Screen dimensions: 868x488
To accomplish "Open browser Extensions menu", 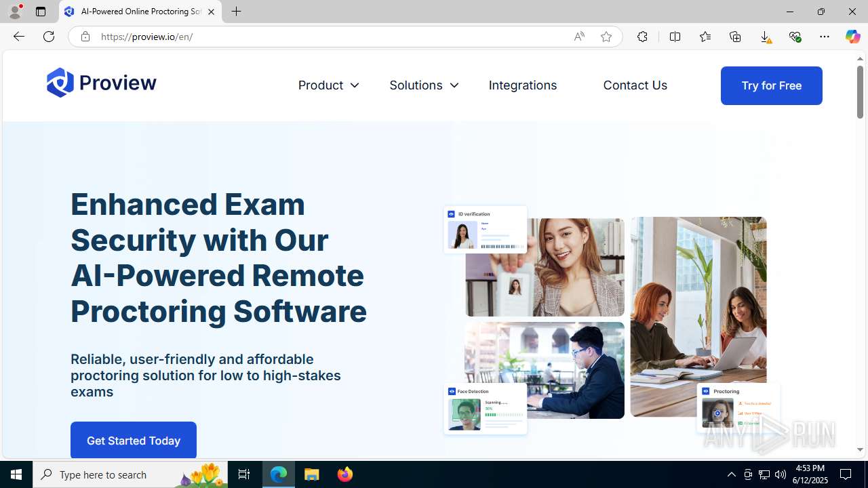I will tap(642, 37).
